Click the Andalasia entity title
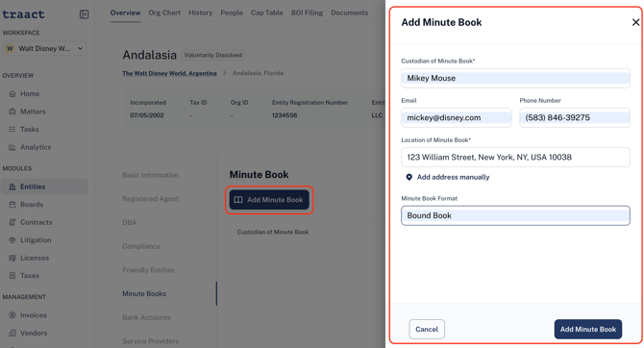Screen dimensions: 644x348 150,55
